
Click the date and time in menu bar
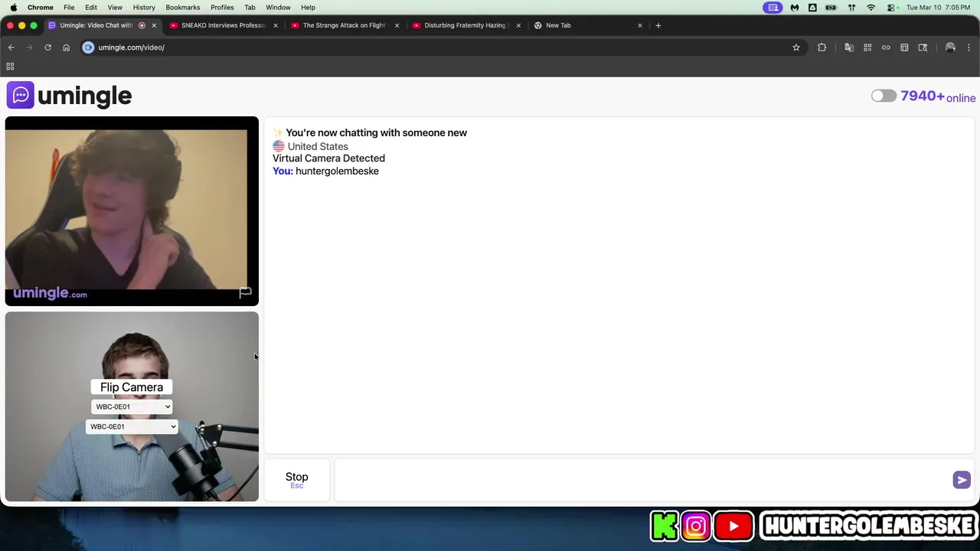click(x=938, y=8)
